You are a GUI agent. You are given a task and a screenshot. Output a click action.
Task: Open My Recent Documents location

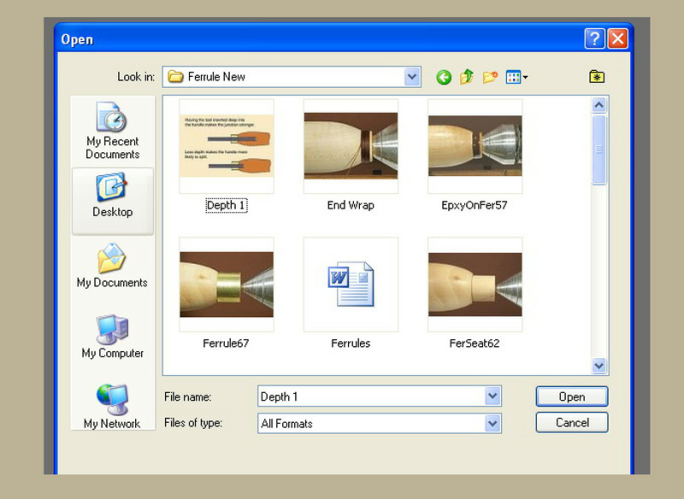pyautogui.click(x=112, y=131)
